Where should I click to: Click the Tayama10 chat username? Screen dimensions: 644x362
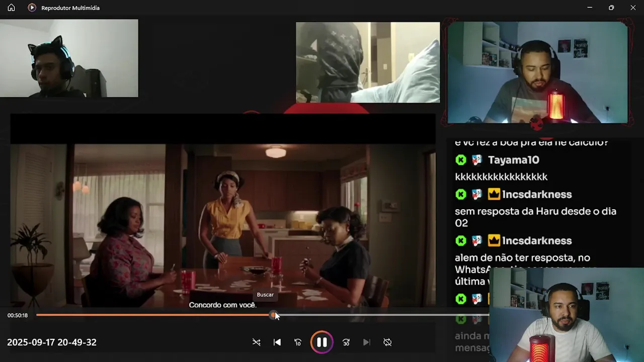coord(514,160)
